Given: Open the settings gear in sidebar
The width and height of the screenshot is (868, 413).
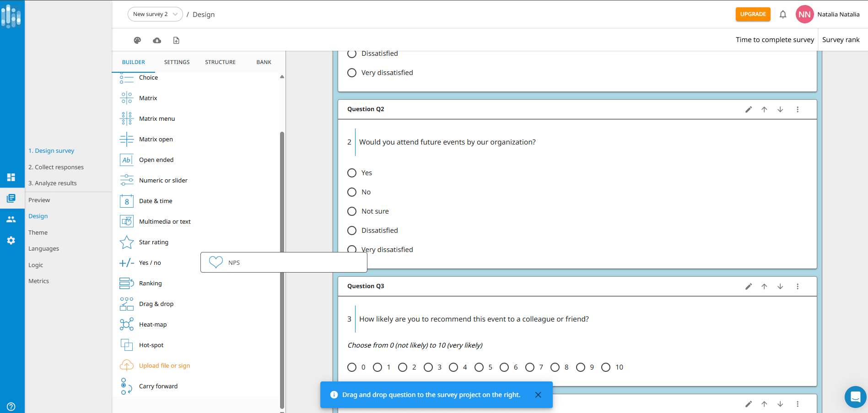Looking at the screenshot, I should pos(11,240).
